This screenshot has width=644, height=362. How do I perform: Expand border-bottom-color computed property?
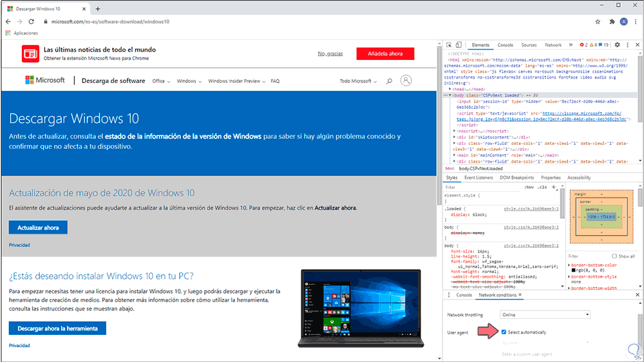pos(569,265)
